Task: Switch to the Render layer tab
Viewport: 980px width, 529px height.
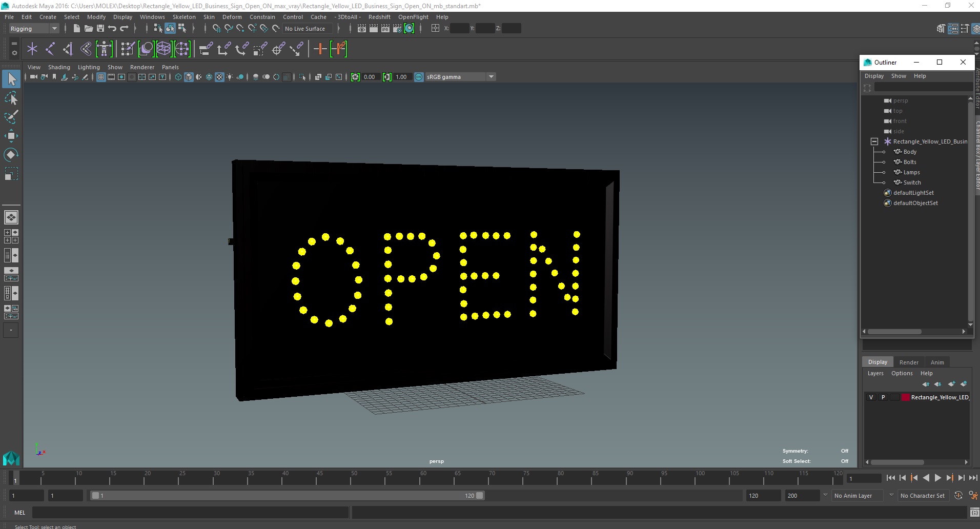Action: click(909, 362)
